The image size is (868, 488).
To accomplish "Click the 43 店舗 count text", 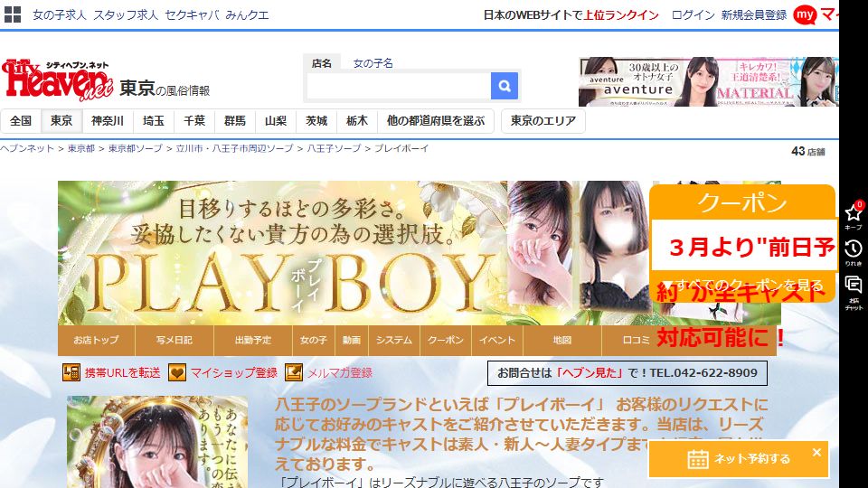I will pos(808,151).
